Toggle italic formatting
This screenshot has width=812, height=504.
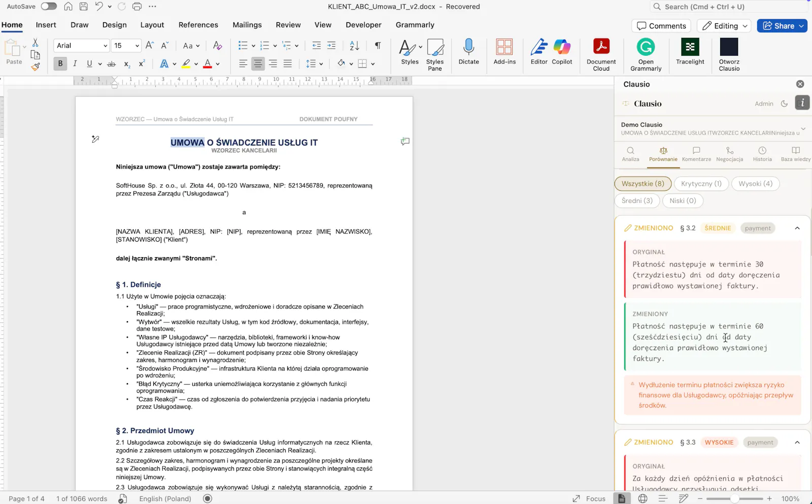[x=75, y=64]
